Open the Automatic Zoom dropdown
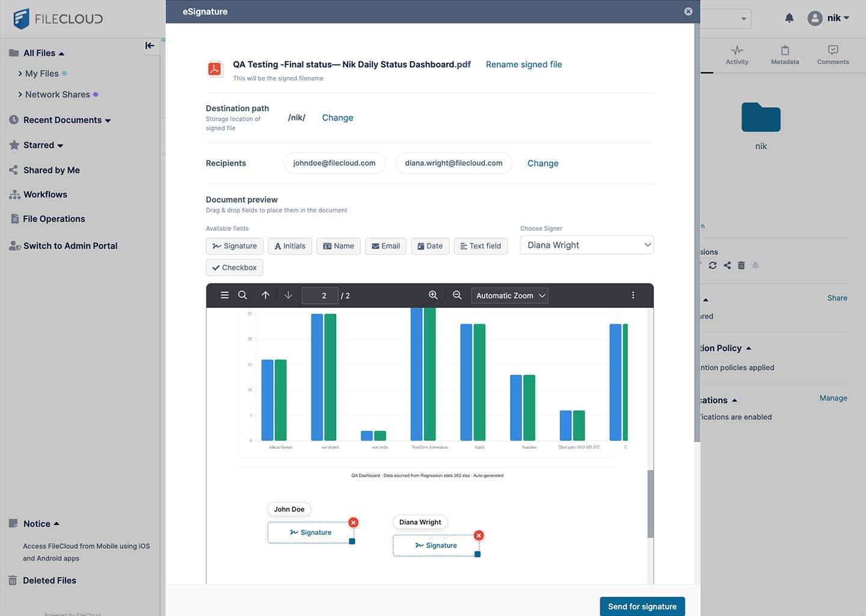This screenshot has height=616, width=866. point(509,295)
